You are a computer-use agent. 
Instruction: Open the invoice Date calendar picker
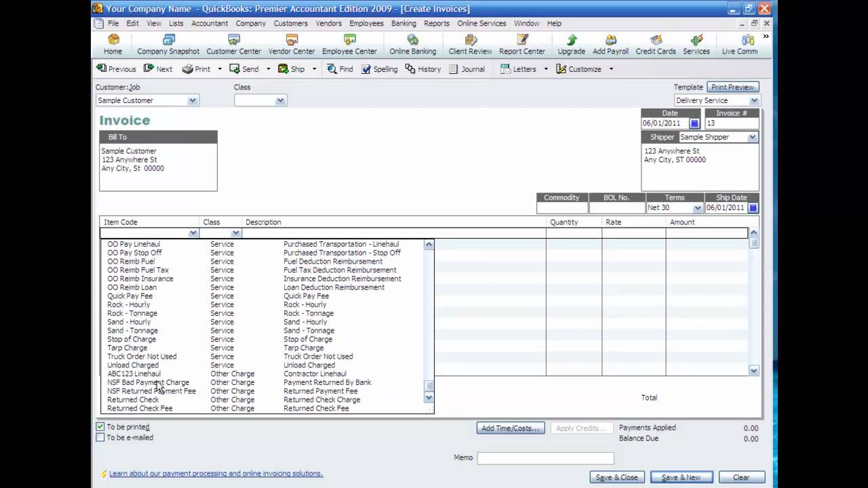tap(694, 123)
